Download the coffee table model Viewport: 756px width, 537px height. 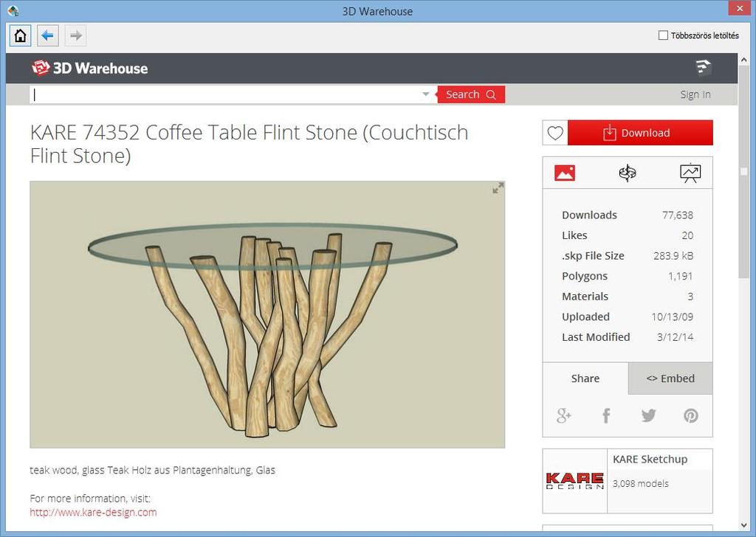point(640,133)
